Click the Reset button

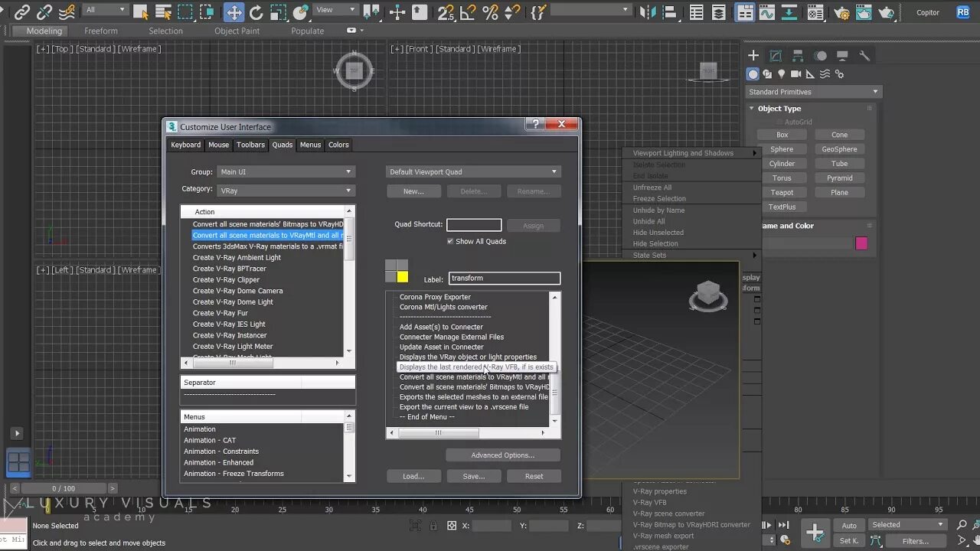coord(534,476)
